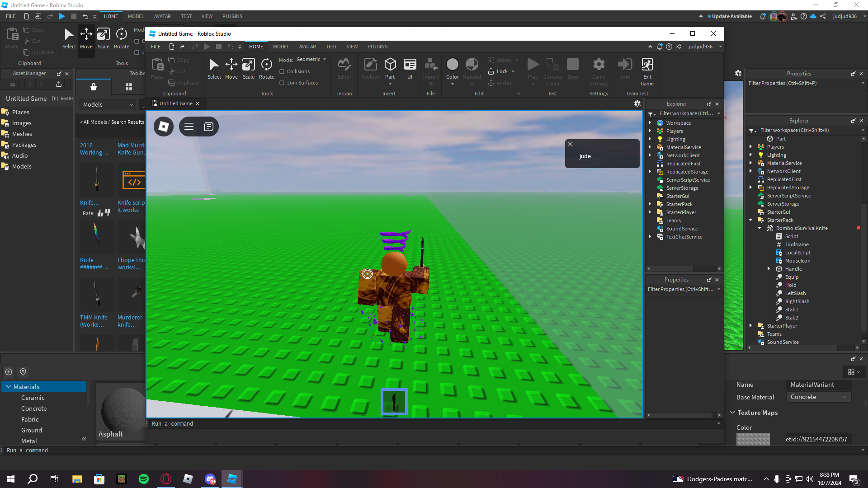Click the Update Available link
Image resolution: width=868 pixels, height=488 pixels.
tap(731, 16)
